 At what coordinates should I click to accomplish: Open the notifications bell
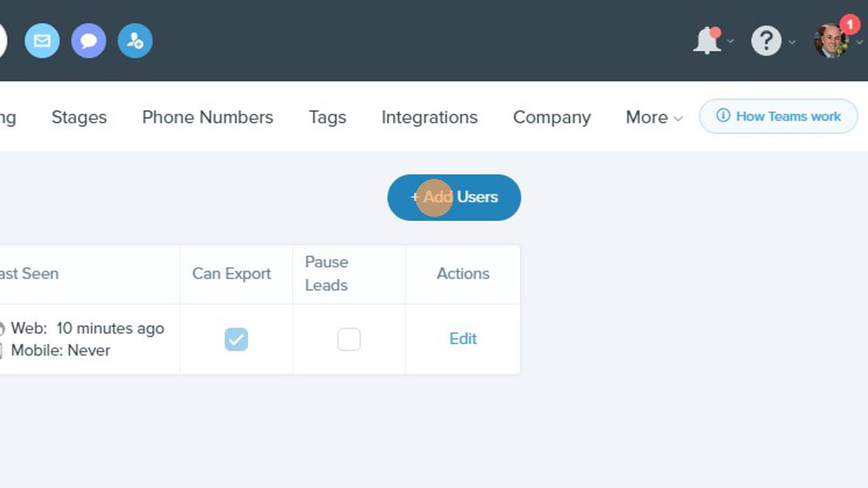click(x=707, y=41)
